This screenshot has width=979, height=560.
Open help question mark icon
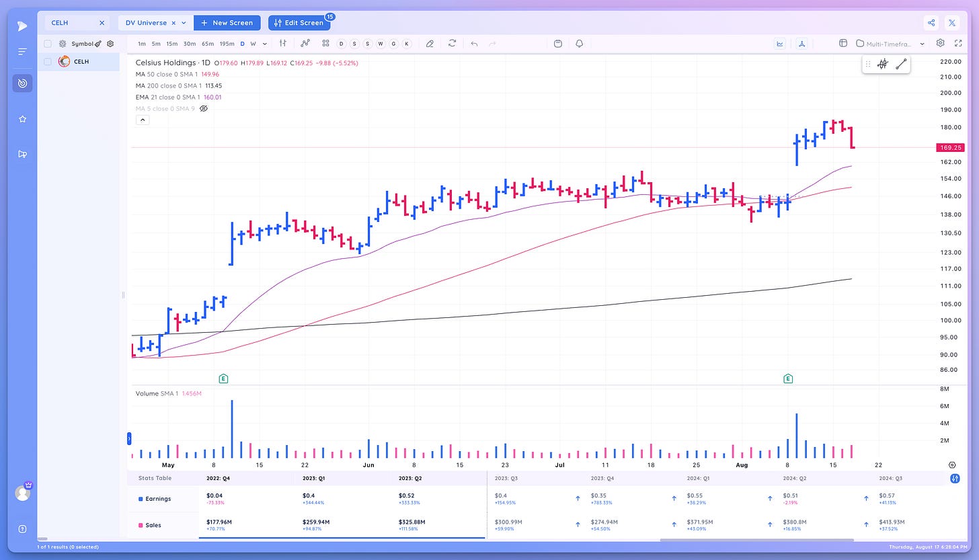22,528
